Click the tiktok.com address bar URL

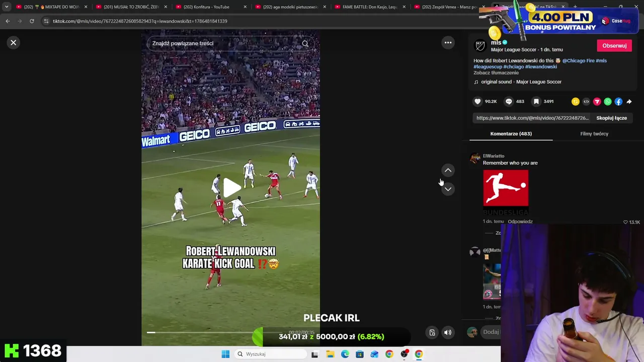pyautogui.click(x=140, y=21)
